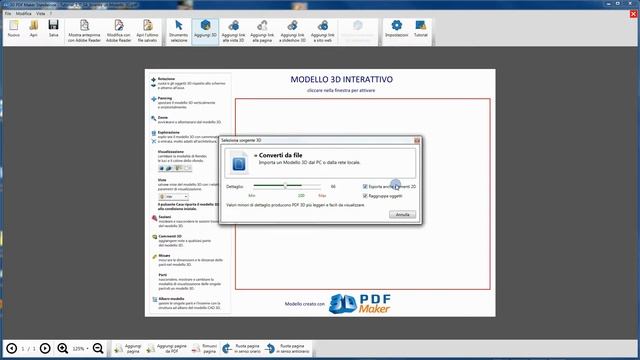Viewport: 640px width, 360px height.
Task: Click the Annulla button in dialog
Action: point(402,215)
